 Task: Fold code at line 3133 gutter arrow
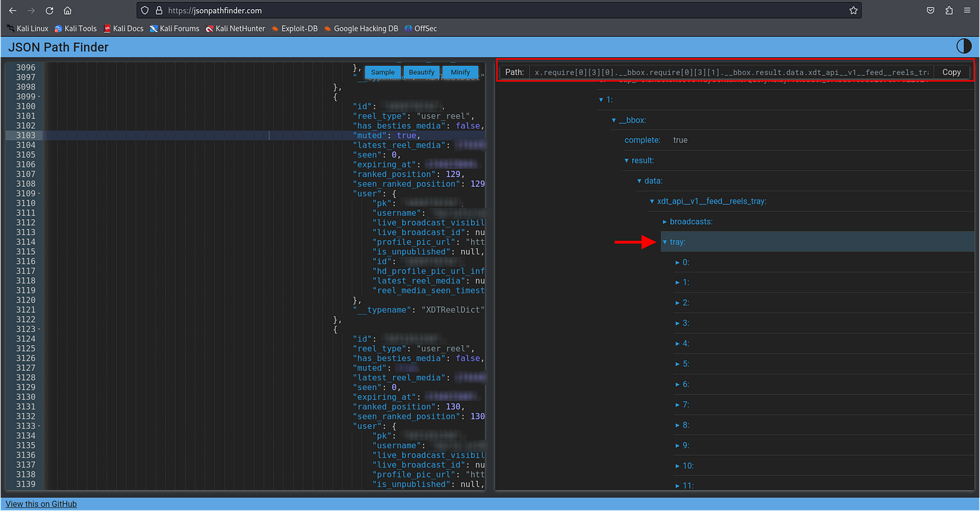(x=38, y=426)
